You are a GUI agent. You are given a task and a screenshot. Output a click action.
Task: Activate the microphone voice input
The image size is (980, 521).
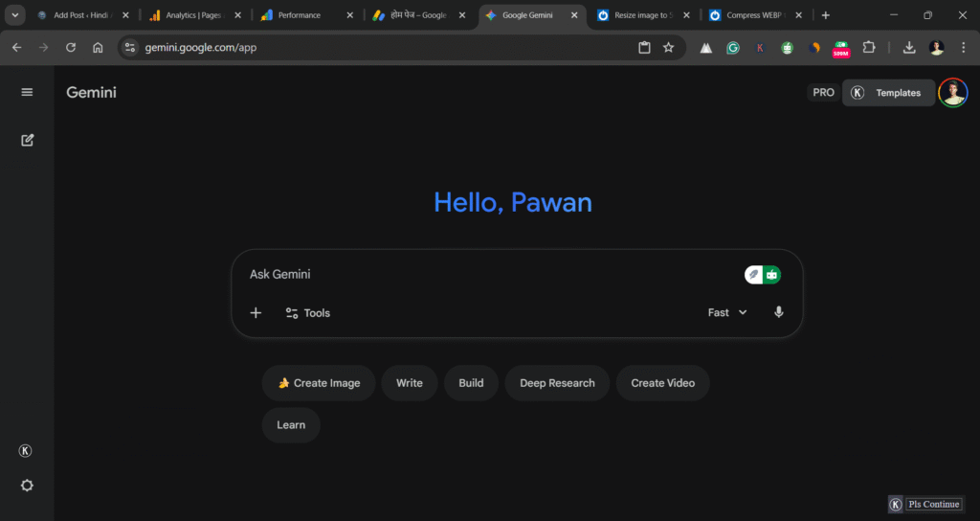(779, 312)
